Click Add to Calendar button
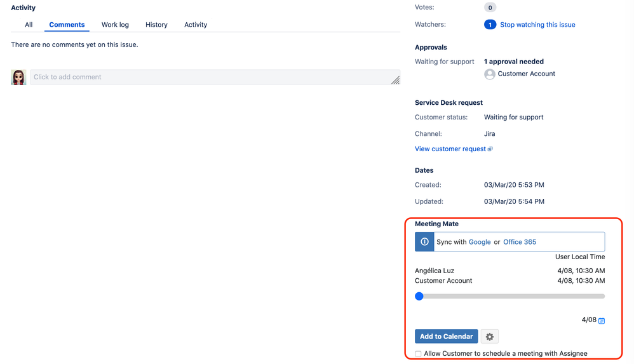The height and width of the screenshot is (364, 634). [x=447, y=337]
